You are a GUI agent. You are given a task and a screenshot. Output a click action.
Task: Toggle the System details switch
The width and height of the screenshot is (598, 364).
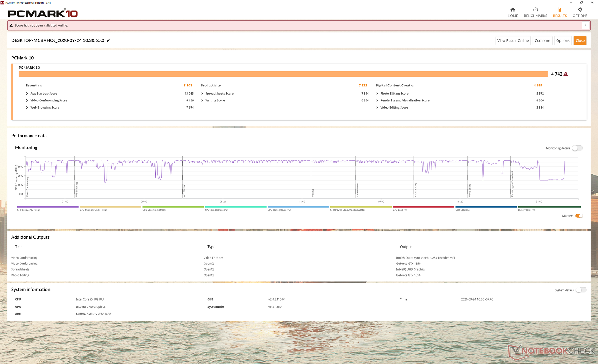coord(581,290)
